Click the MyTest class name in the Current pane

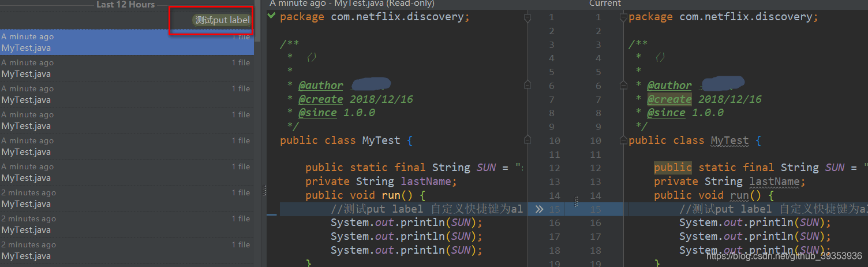tap(729, 140)
